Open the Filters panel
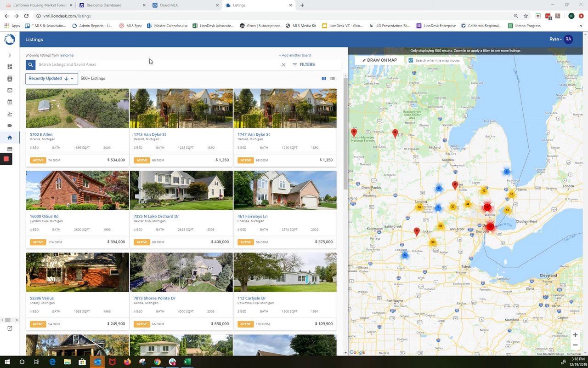This screenshot has width=588, height=368. (304, 65)
